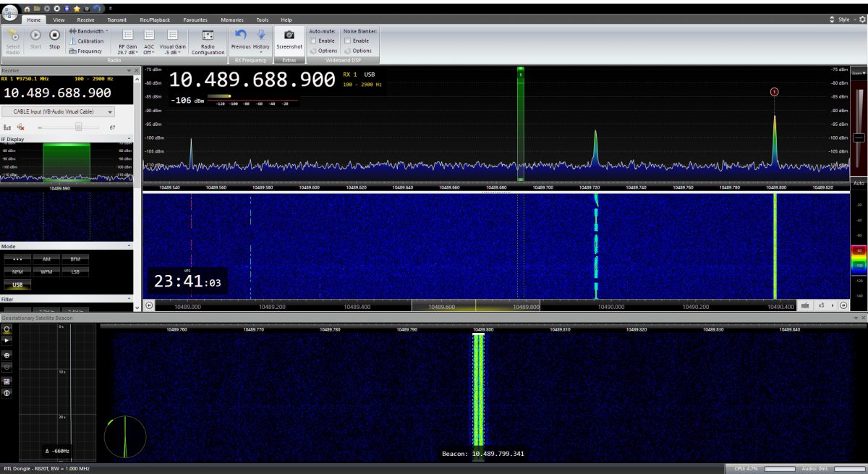This screenshot has width=868, height=474.
Task: Open the AGC Off dropdown
Action: coord(149,42)
